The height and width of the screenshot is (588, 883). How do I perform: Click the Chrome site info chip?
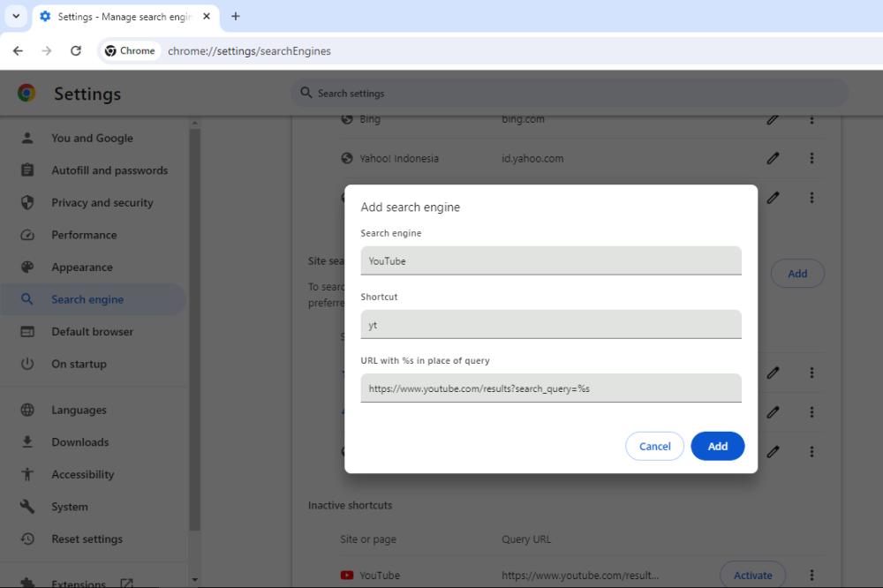pos(130,50)
